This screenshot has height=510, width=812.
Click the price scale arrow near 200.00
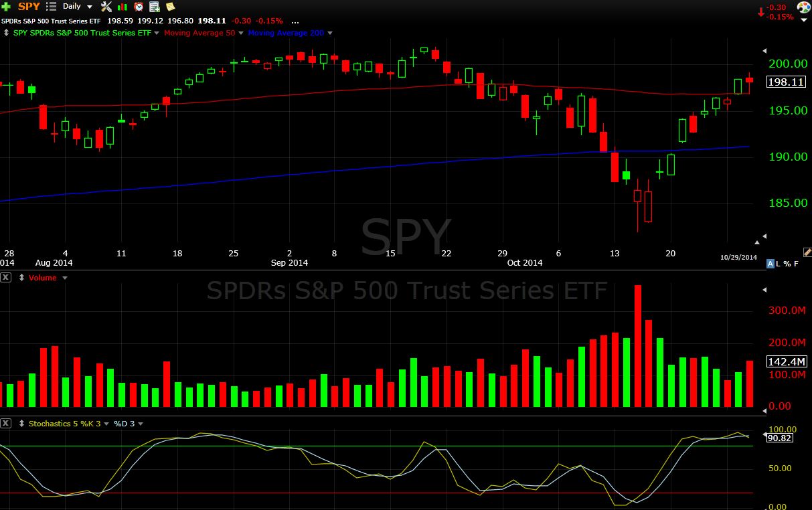click(x=764, y=50)
